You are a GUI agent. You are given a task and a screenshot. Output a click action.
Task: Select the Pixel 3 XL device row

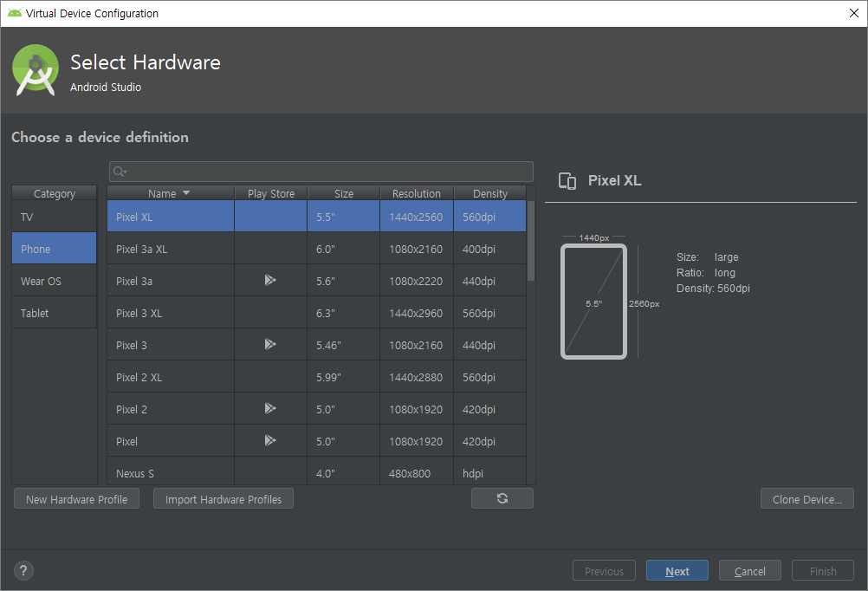pyautogui.click(x=317, y=313)
